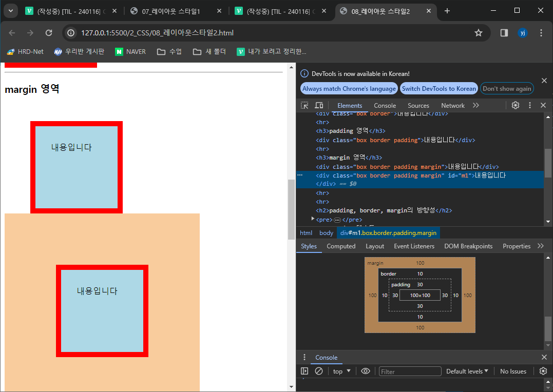The image size is (553, 392).
Task: Select div#m1 breadcrumb item
Action: 388,233
